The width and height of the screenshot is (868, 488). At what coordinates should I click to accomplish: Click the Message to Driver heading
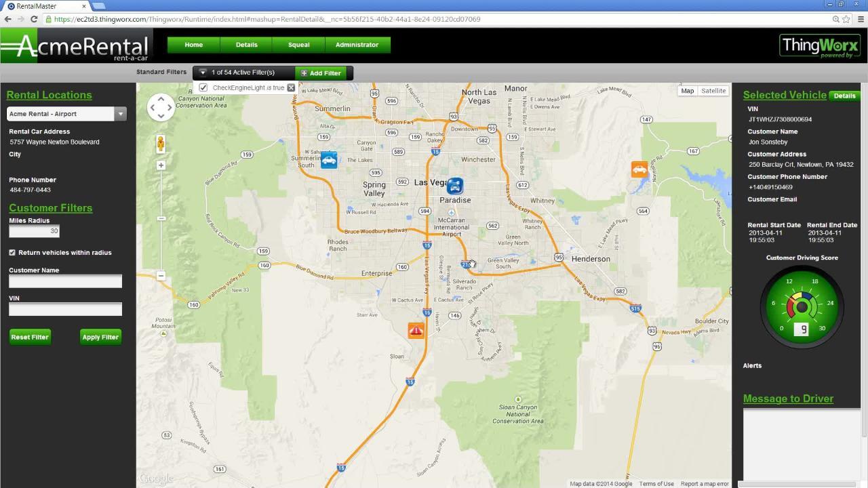pos(789,399)
